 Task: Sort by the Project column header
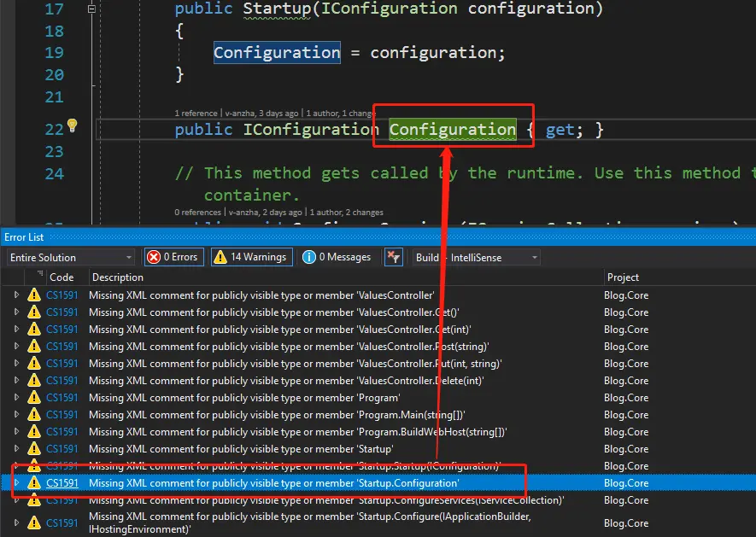pyautogui.click(x=623, y=277)
